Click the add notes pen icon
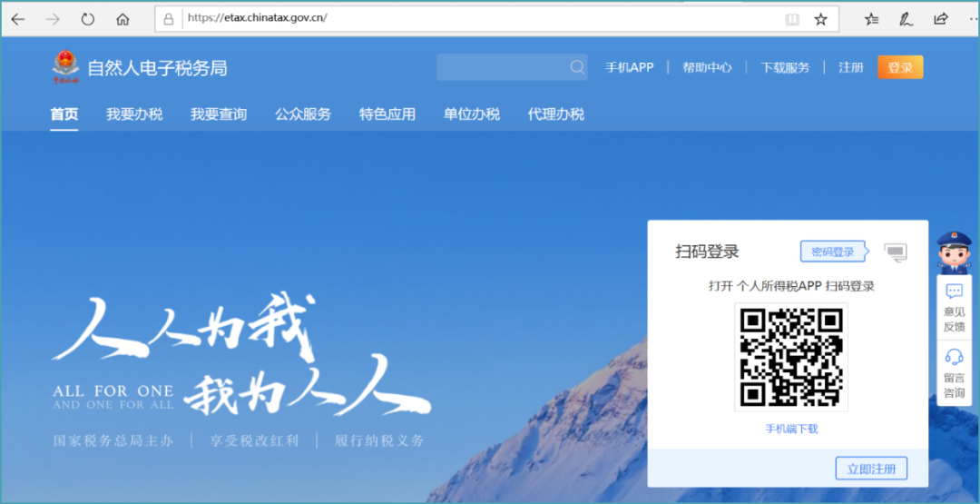This screenshot has height=504, width=980. tap(906, 19)
